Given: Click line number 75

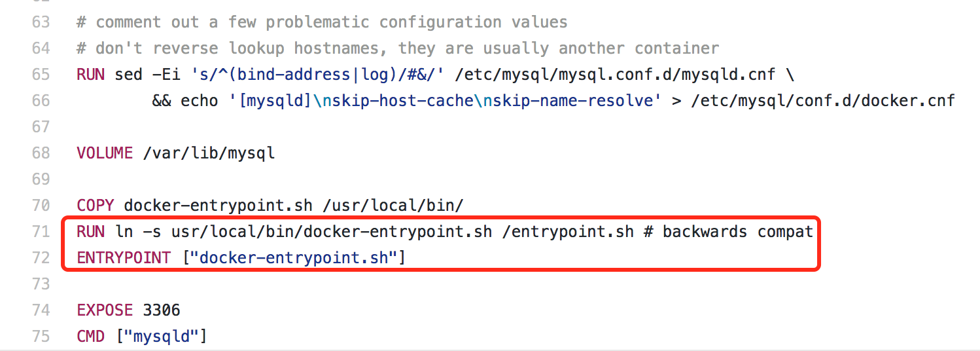Looking at the screenshot, I should (41, 337).
